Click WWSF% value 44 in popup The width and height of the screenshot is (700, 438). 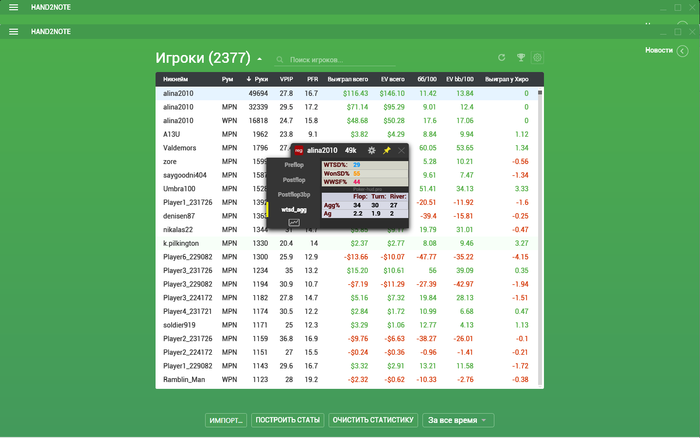click(x=356, y=182)
